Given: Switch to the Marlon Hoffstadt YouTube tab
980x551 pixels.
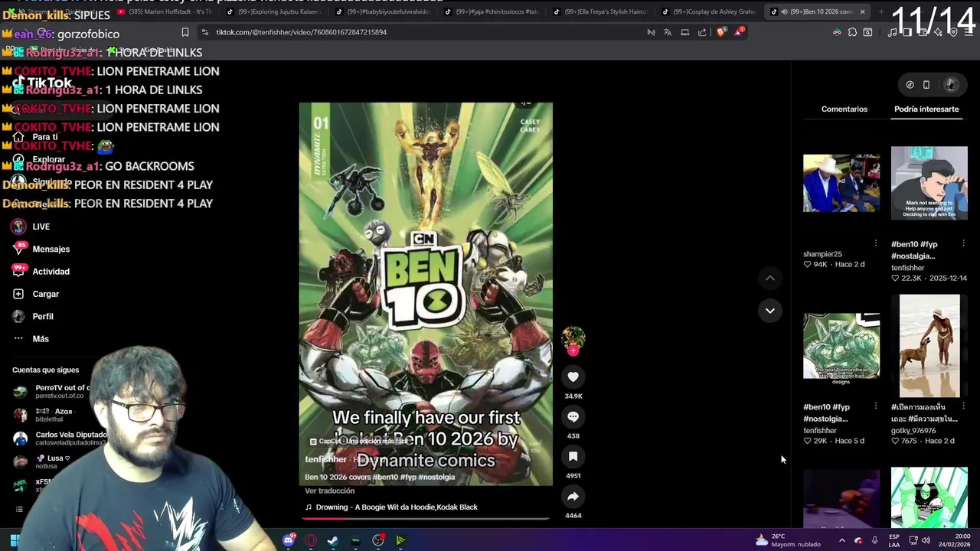Looking at the screenshot, I should (x=165, y=11).
